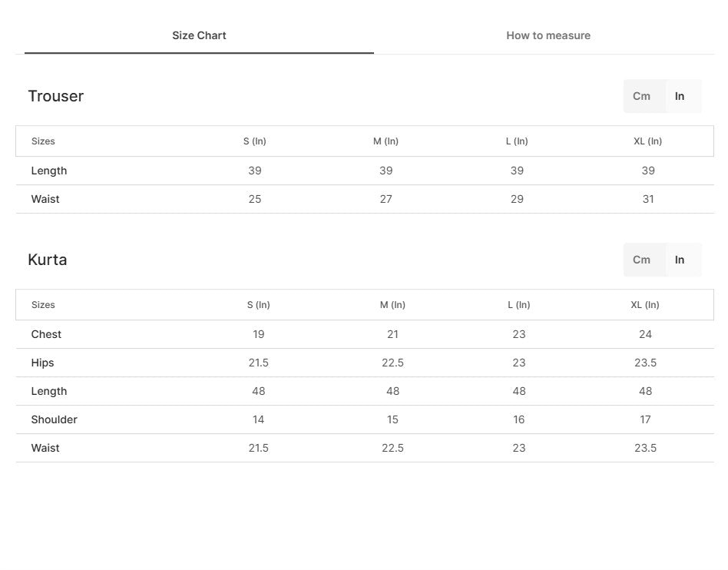The height and width of the screenshot is (570, 728).
Task: Select the Kurta Shoulder row label
Action: coord(54,420)
